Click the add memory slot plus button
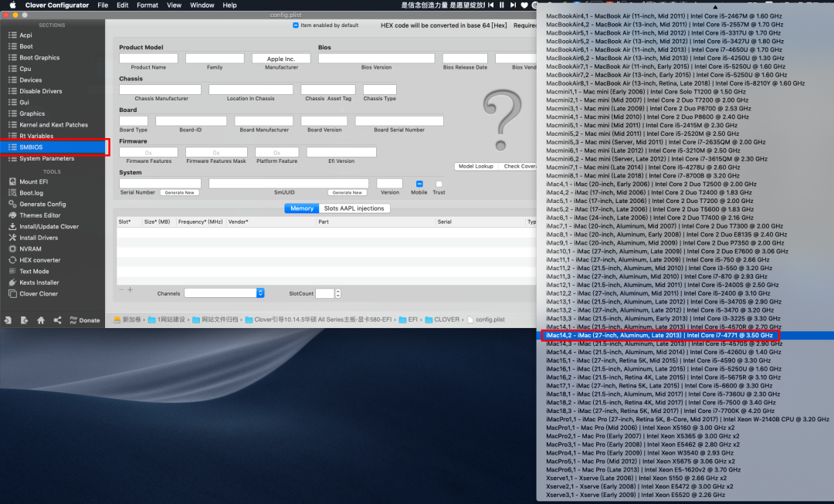The image size is (834, 504). [x=130, y=289]
